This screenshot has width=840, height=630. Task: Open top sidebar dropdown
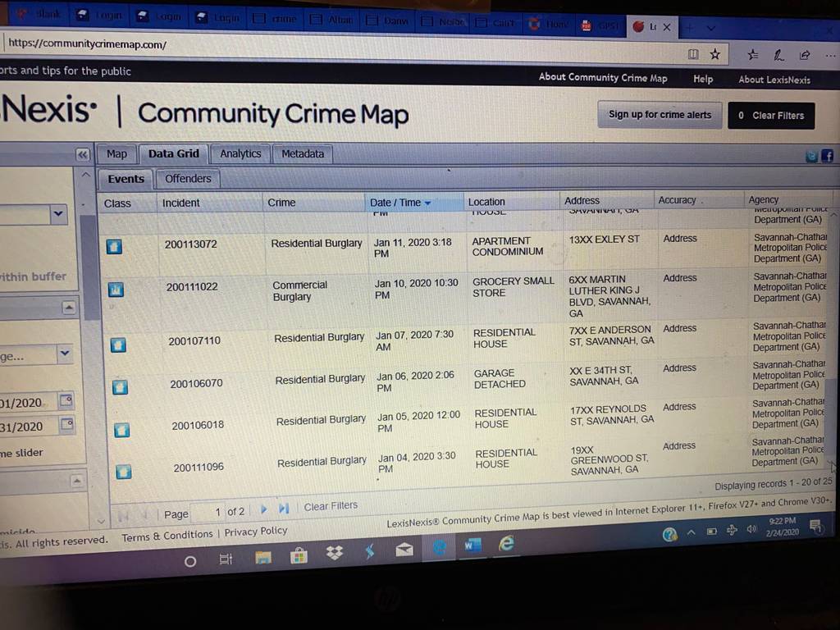[x=58, y=214]
